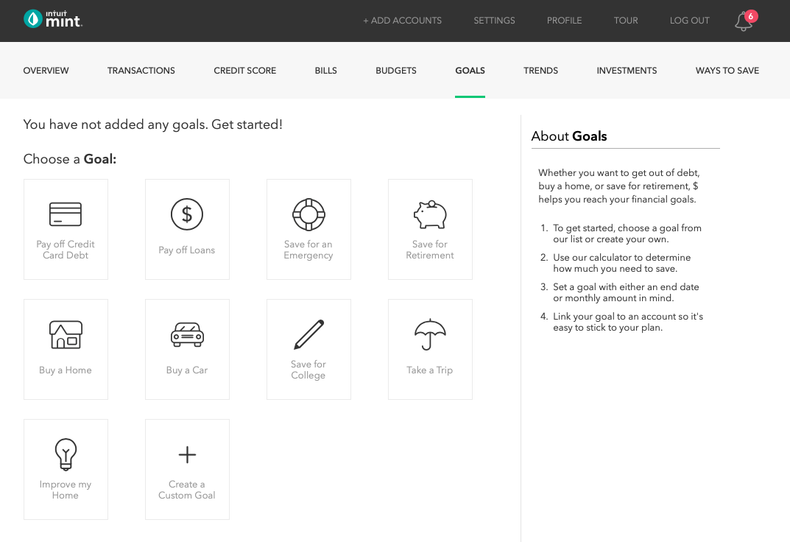Open Settings in the top bar
The image size is (790, 542).
click(x=494, y=21)
